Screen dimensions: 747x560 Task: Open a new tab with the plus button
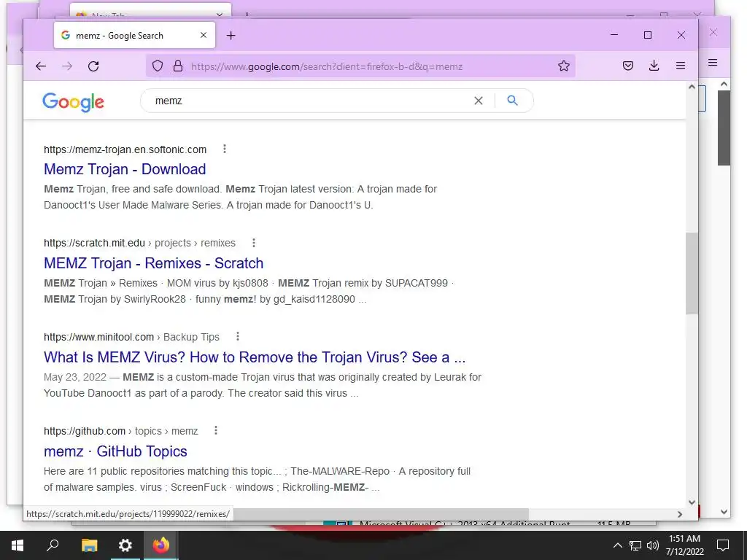tap(231, 35)
